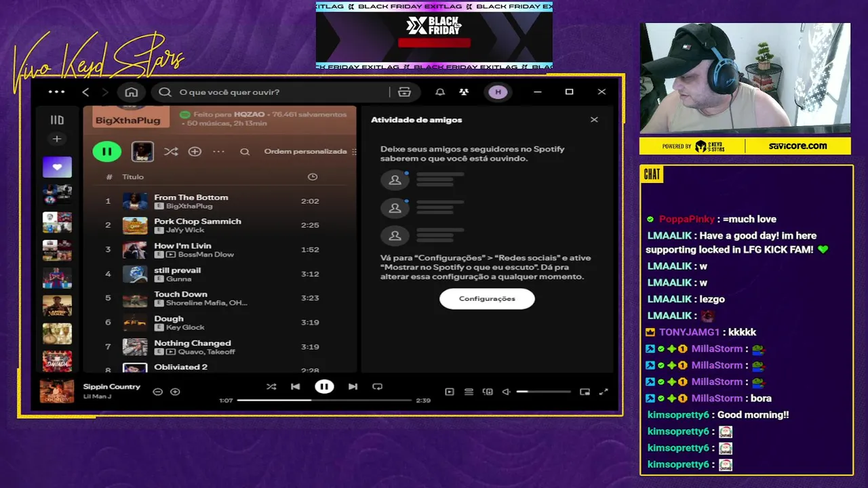Sort by the 'Título' column header

133,177
